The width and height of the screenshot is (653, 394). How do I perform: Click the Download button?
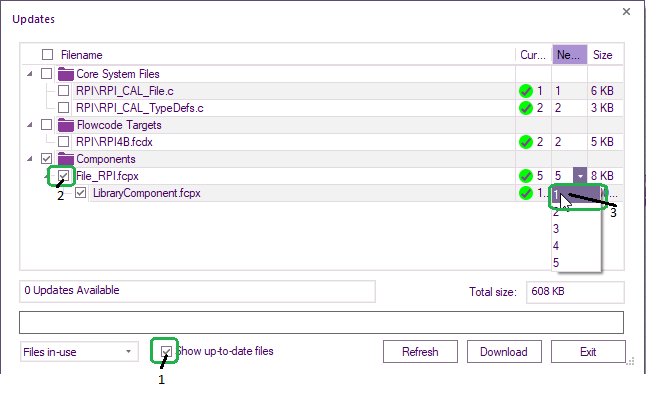(504, 352)
